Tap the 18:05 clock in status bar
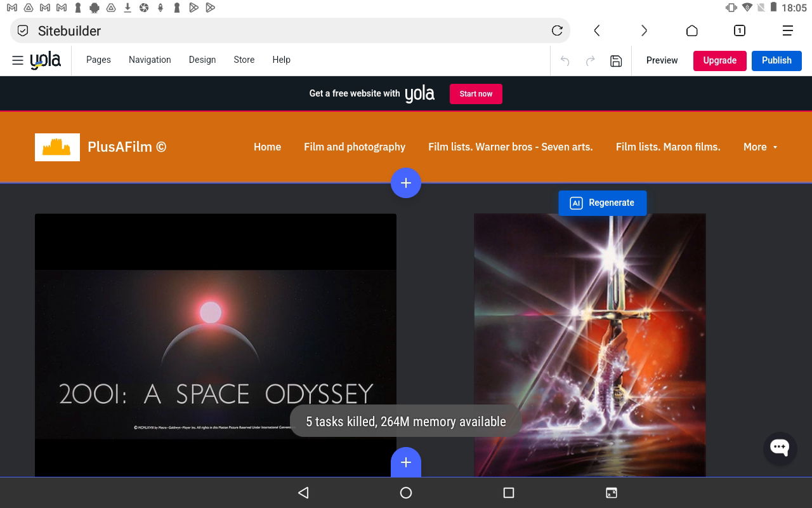This screenshot has height=508, width=812. pos(794,8)
